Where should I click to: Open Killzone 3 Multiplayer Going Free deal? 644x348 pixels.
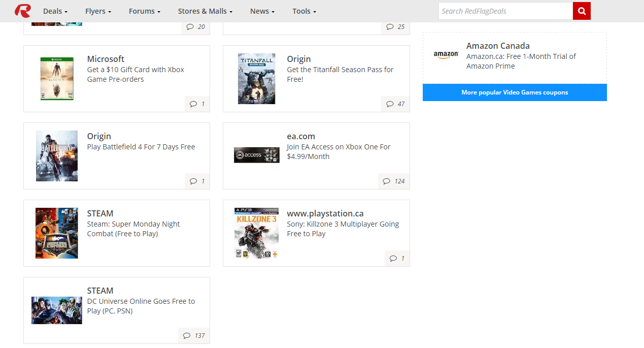[343, 229]
